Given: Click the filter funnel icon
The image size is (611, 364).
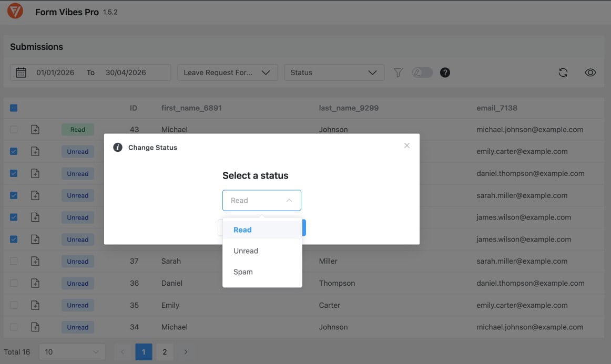Looking at the screenshot, I should point(398,72).
